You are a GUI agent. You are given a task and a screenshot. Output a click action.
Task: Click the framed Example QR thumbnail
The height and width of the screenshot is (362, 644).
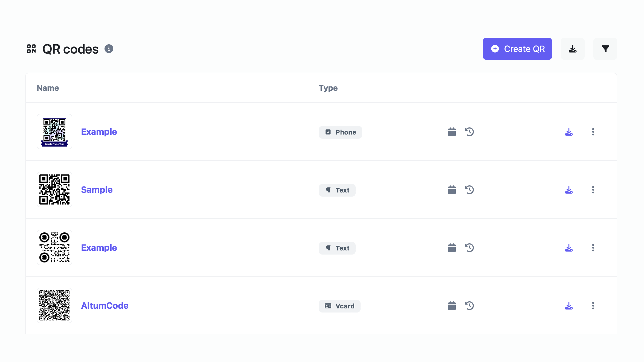coord(54,132)
